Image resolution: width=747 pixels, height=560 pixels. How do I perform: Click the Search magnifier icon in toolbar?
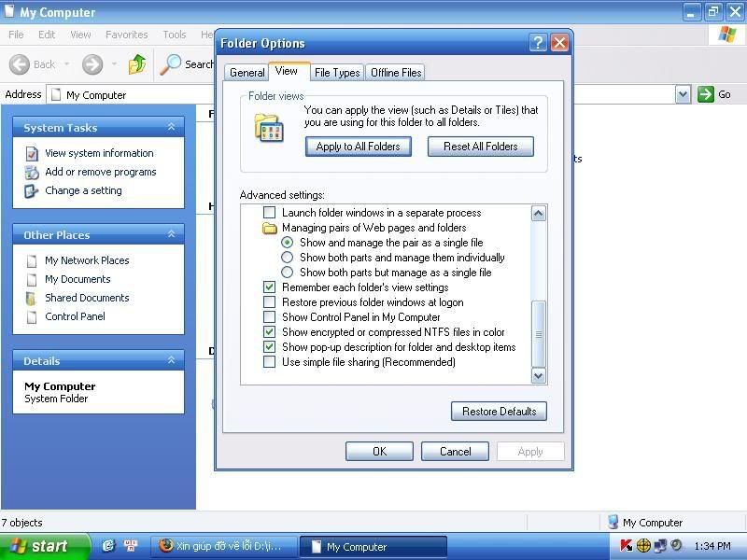coord(170,64)
